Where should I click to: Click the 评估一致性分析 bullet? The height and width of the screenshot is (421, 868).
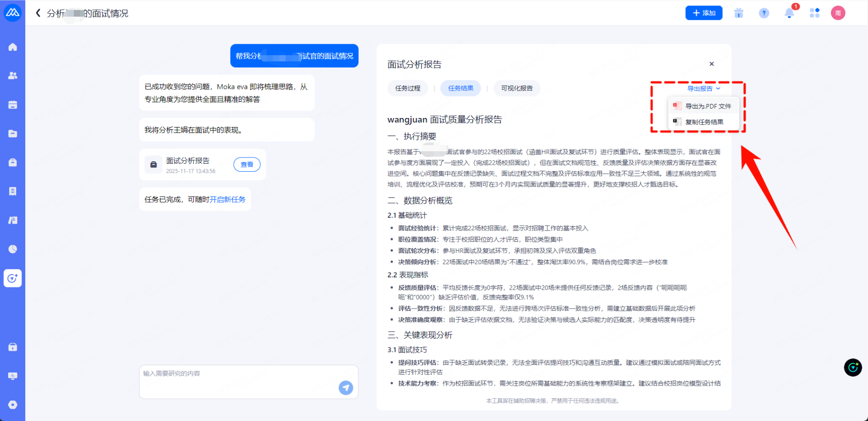(547, 308)
